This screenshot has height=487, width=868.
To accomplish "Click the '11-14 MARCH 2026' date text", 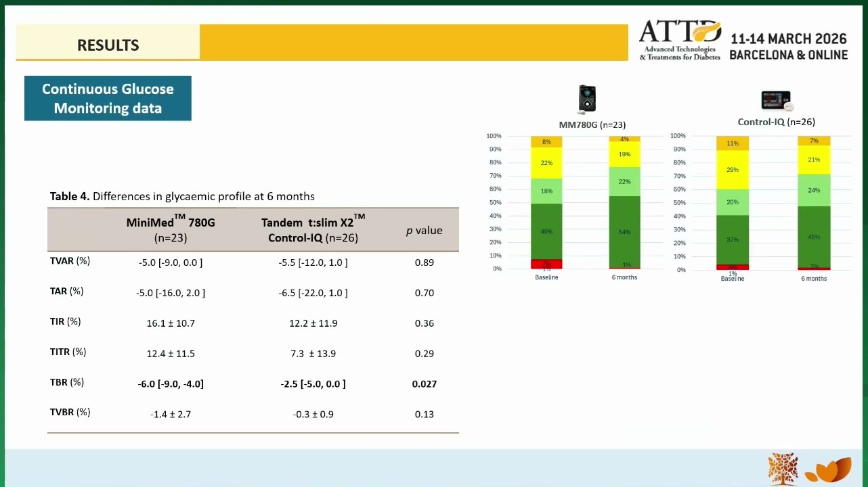I will [789, 39].
